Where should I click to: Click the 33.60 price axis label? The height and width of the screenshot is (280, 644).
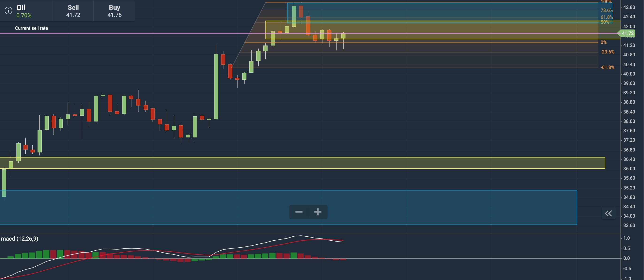tap(629, 225)
